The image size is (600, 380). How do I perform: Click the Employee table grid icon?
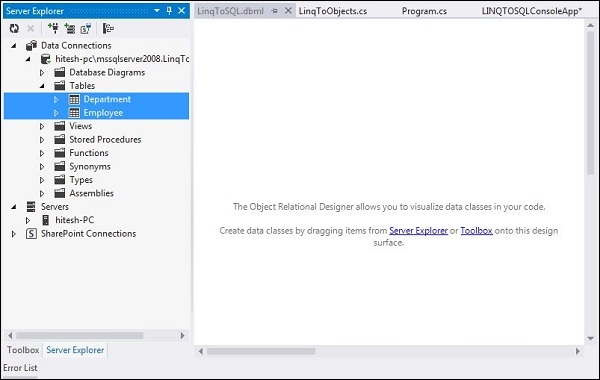click(74, 113)
